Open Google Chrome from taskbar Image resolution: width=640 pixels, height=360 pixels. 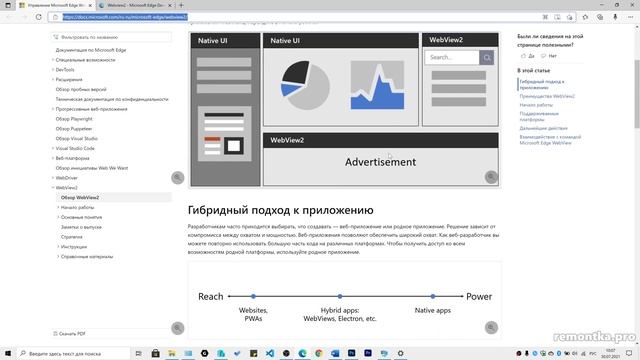pyautogui.click(x=319, y=353)
